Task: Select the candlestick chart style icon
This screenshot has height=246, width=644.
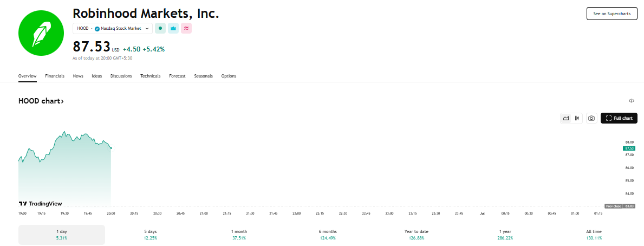Action: pos(577,118)
